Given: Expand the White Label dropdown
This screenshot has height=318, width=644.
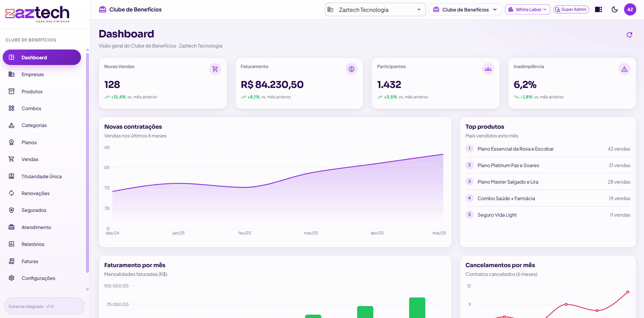Looking at the screenshot, I should point(528,9).
